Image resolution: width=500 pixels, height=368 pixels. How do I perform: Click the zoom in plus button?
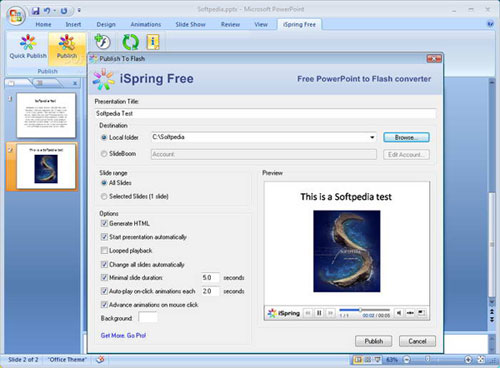[x=468, y=360]
